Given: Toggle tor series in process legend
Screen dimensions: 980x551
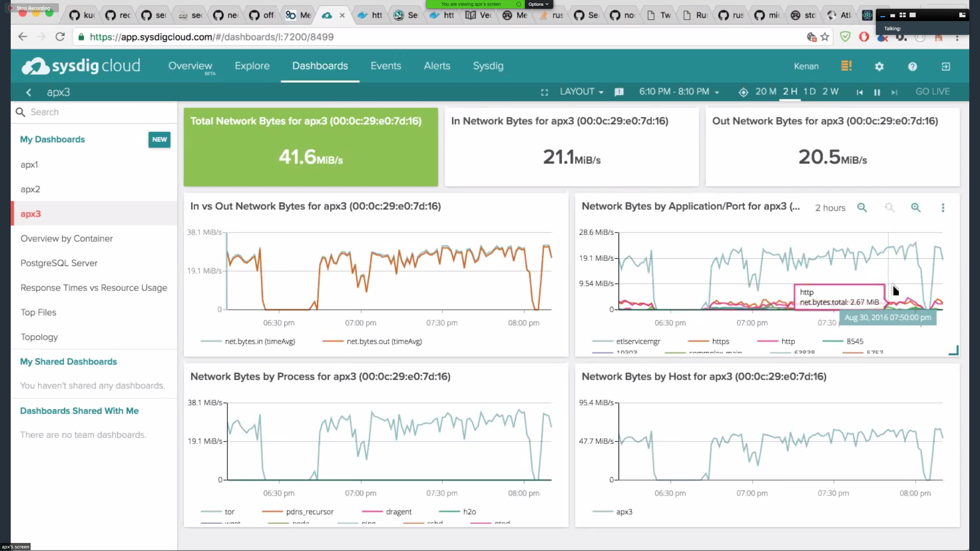Looking at the screenshot, I should pos(217,512).
